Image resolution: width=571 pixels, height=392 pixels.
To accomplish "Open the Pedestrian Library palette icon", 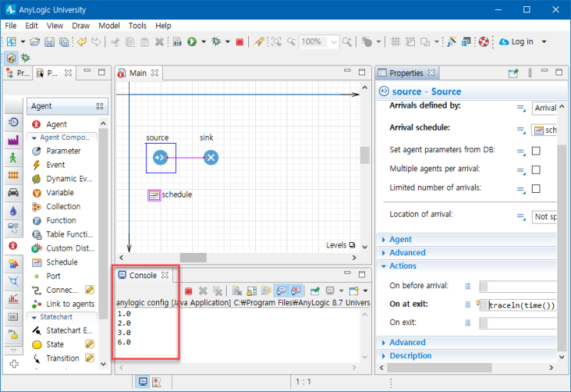I will tap(13, 158).
